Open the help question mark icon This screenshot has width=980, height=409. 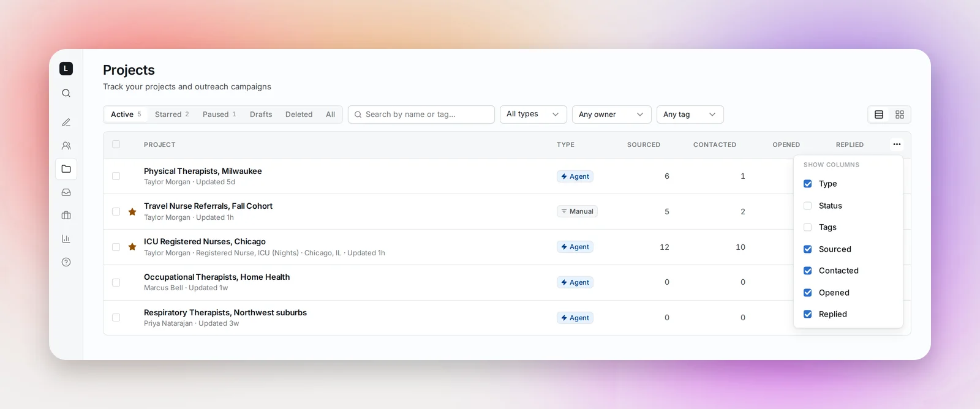66,262
